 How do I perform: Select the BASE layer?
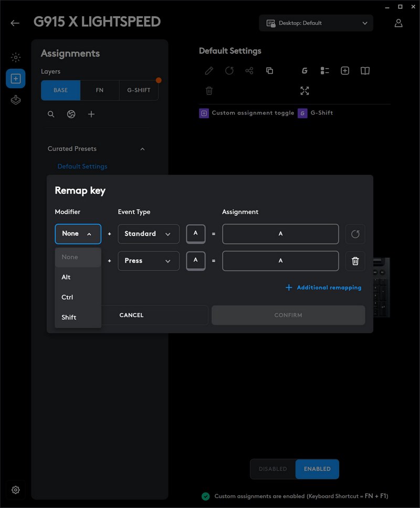click(61, 90)
